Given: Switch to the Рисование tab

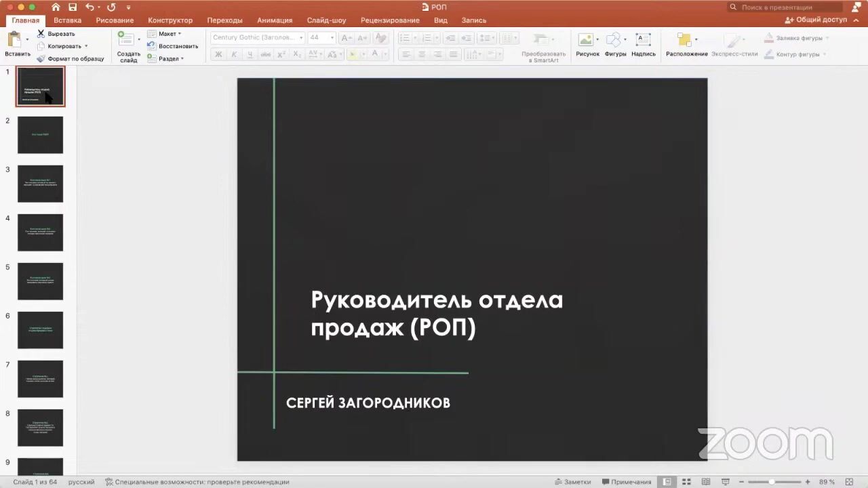Looking at the screenshot, I should (115, 20).
